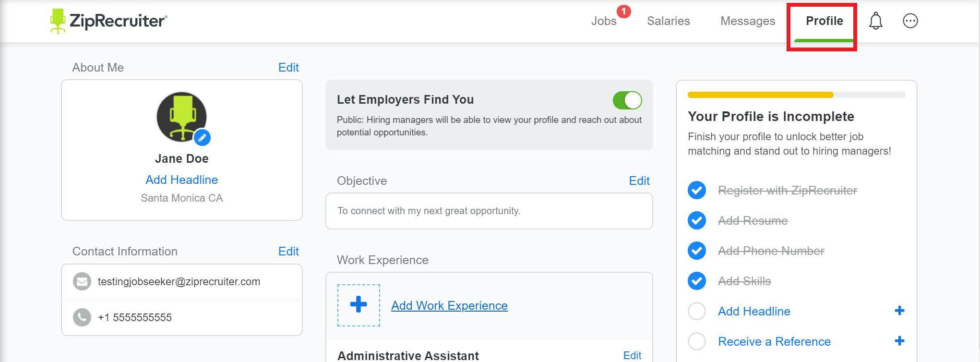Image resolution: width=980 pixels, height=362 pixels.
Task: Toggle off Let Employers Find You
Action: click(627, 100)
